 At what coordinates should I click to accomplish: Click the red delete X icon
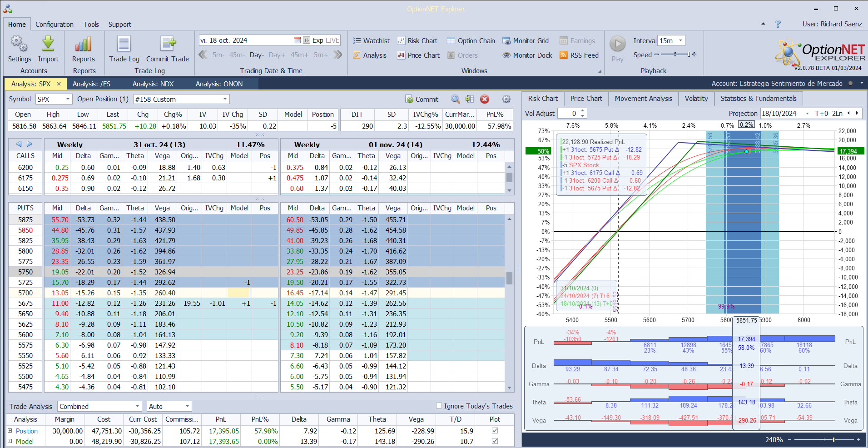[485, 99]
